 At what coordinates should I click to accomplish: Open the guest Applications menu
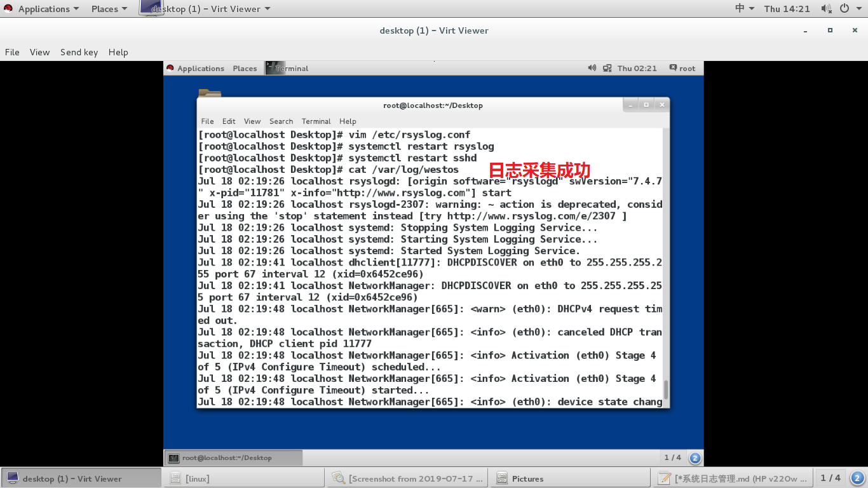(x=200, y=68)
